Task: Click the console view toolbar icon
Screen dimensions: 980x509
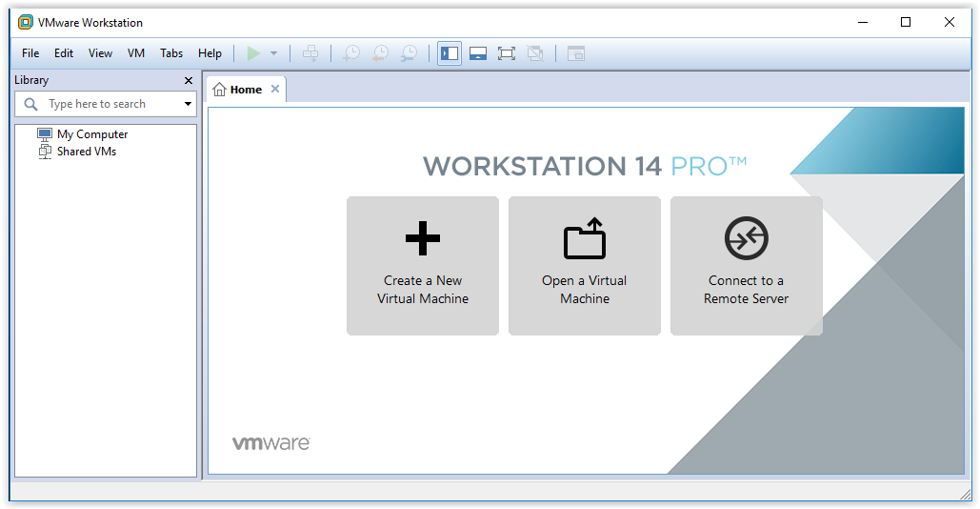Action: click(575, 53)
